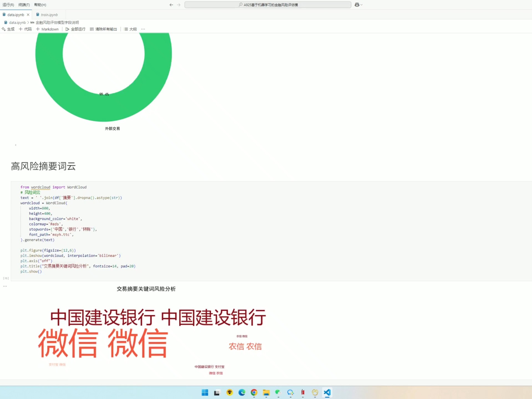Screen dimensions: 532x399
Task: Click the wordcloud title 交易摘要关键词风险分析
Action: click(x=146, y=289)
